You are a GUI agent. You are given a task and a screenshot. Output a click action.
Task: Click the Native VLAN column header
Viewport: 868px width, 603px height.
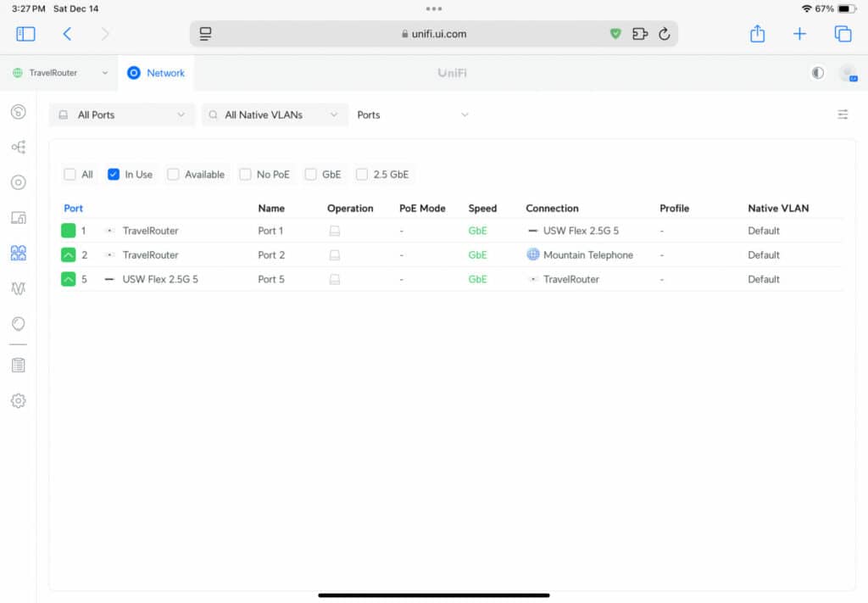tap(778, 208)
